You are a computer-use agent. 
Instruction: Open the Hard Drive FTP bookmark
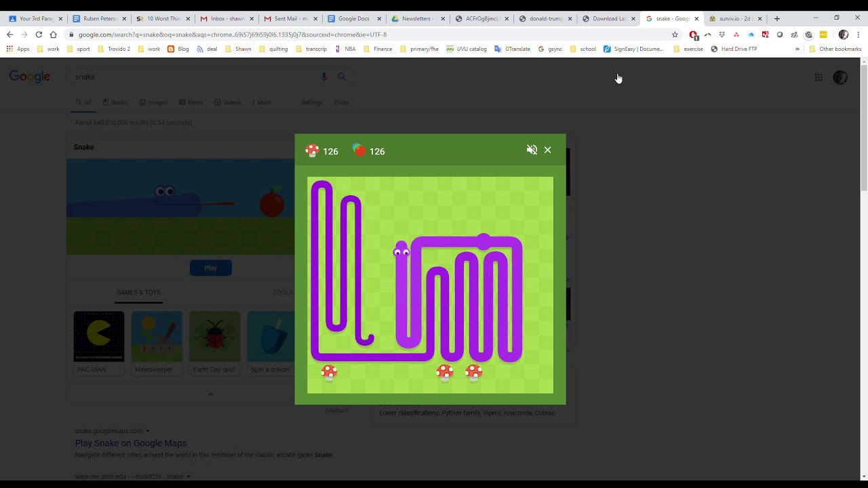[x=734, y=49]
